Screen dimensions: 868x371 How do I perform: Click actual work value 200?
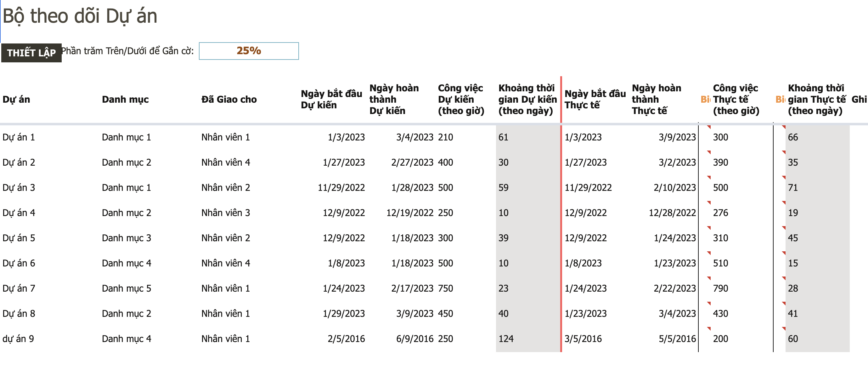pos(720,339)
